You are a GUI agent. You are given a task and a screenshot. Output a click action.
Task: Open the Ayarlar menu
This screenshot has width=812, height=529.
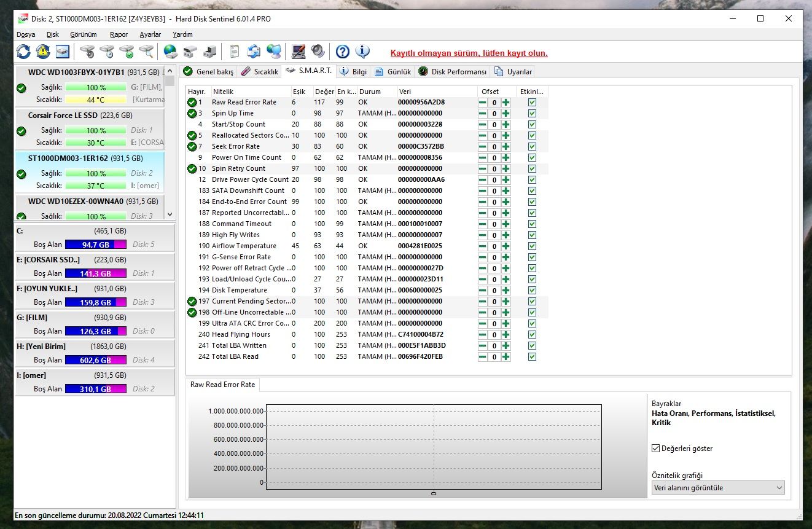click(150, 34)
